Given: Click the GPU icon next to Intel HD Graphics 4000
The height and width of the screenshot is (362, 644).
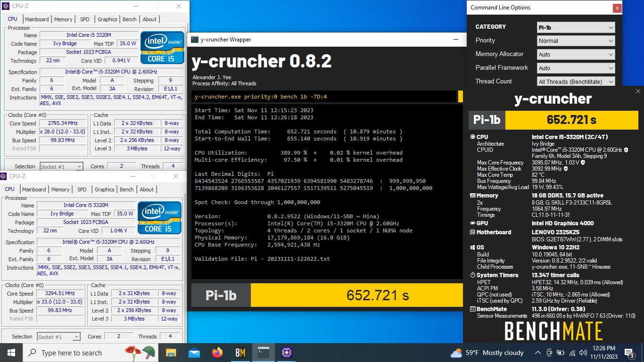Looking at the screenshot, I should point(472,223).
